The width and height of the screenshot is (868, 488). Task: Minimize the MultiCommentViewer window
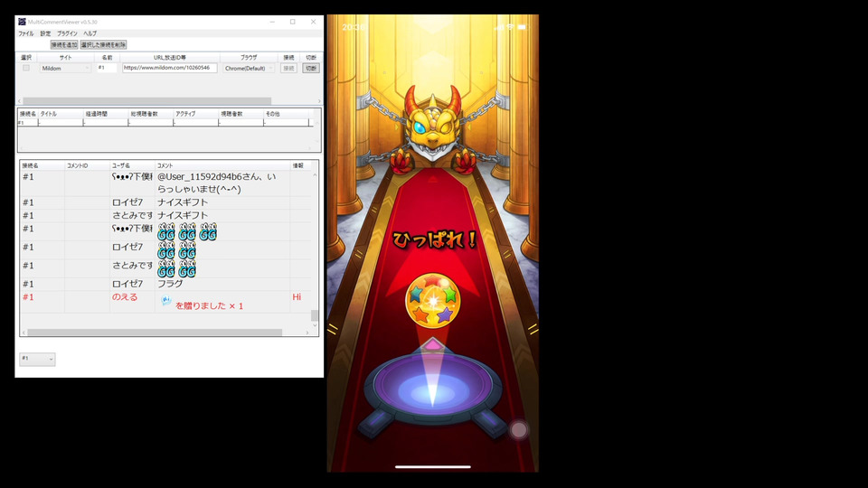[272, 22]
